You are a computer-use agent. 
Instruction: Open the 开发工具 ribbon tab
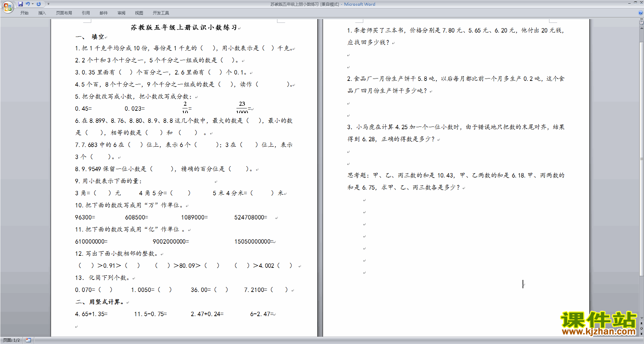161,13
